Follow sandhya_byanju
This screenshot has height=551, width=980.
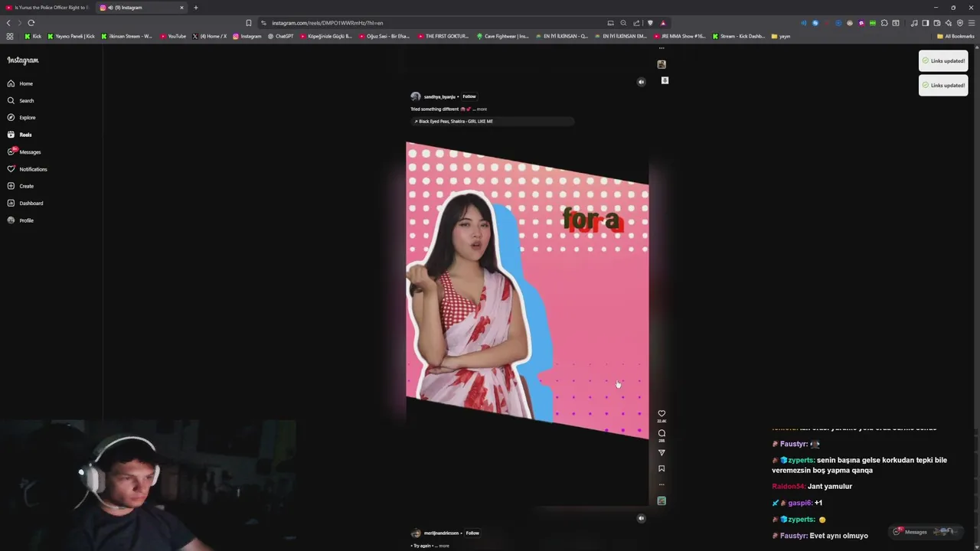469,96
